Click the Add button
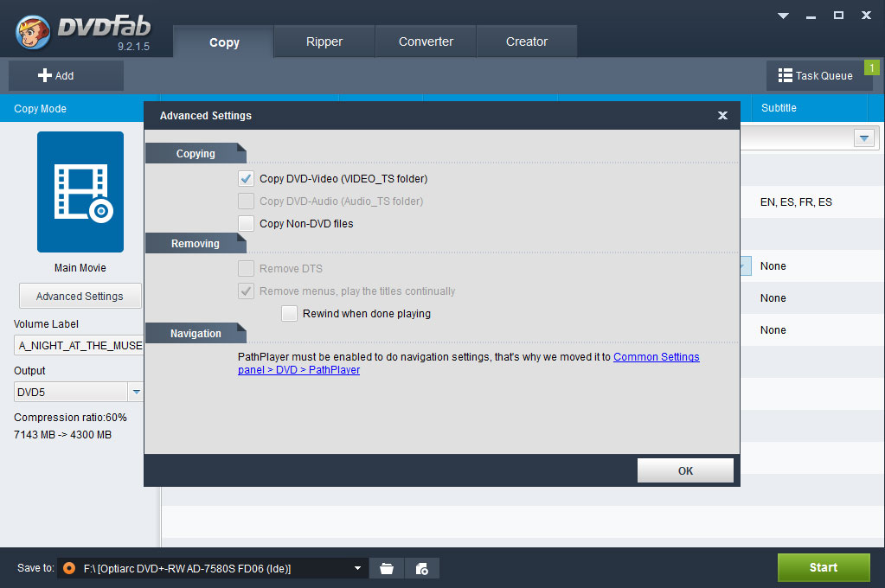The image size is (885, 588). 66,75
